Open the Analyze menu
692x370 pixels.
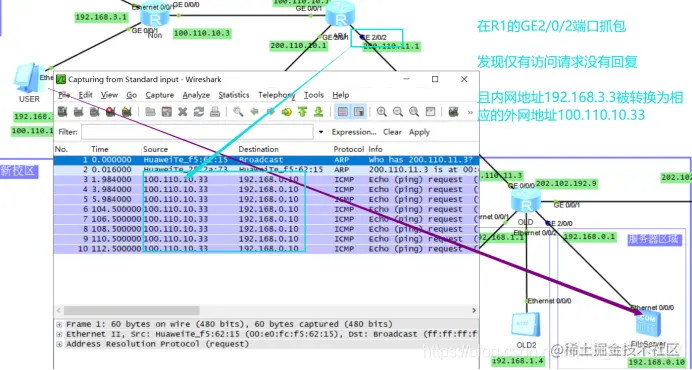click(196, 95)
